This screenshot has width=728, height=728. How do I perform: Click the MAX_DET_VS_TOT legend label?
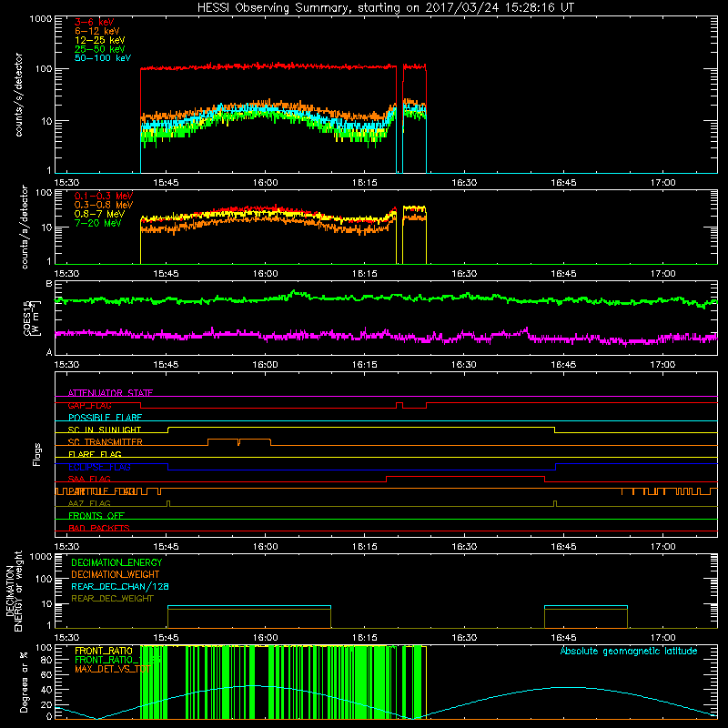(112, 669)
